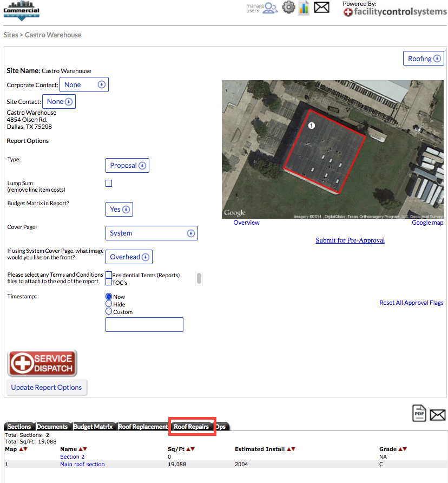Screen dimensions: 448x483
Task: Export report using the PDF icon
Action: [419, 413]
